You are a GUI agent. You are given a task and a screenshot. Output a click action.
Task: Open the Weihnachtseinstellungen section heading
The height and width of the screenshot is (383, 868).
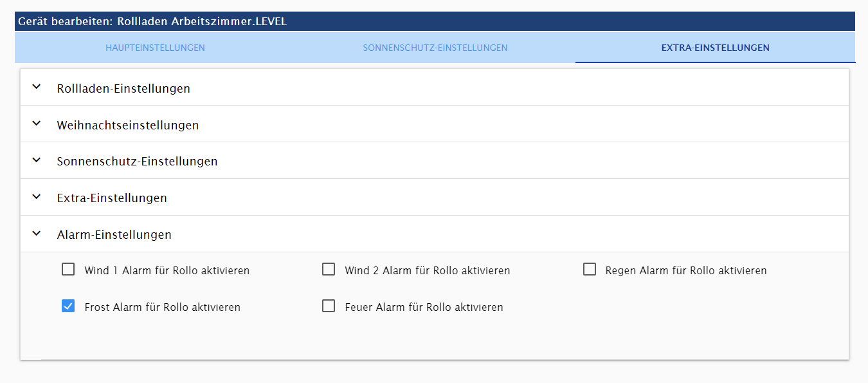point(128,125)
